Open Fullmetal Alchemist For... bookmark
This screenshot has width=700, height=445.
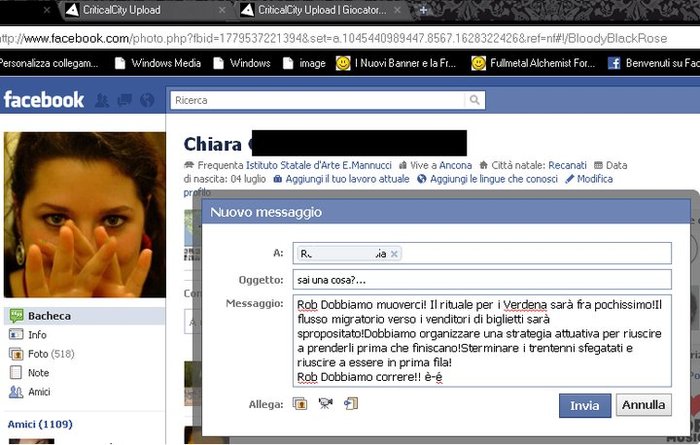pyautogui.click(x=533, y=63)
